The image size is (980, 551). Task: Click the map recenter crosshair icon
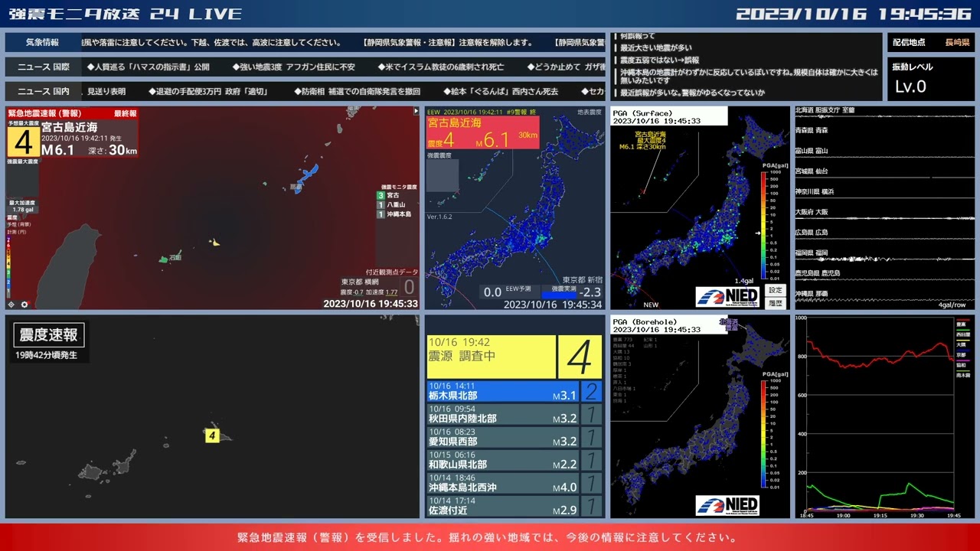[11, 304]
